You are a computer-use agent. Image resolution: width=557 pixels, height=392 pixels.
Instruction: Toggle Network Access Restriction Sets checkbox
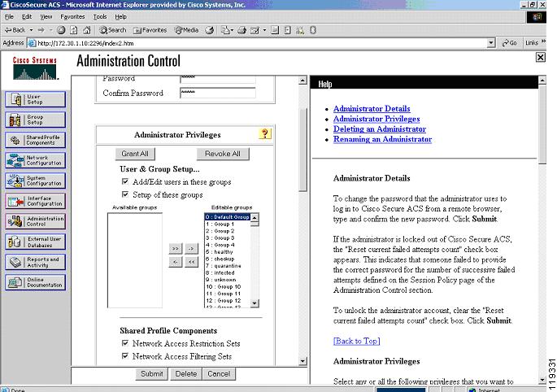point(125,343)
